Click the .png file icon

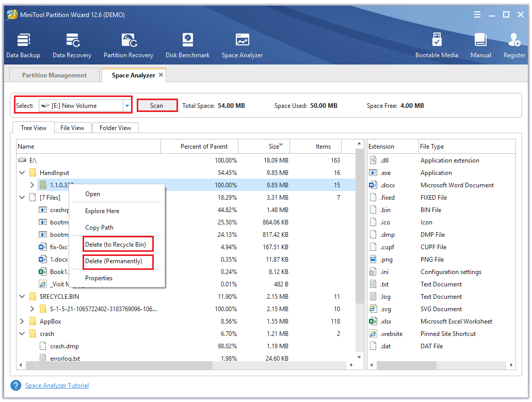pyautogui.click(x=373, y=259)
